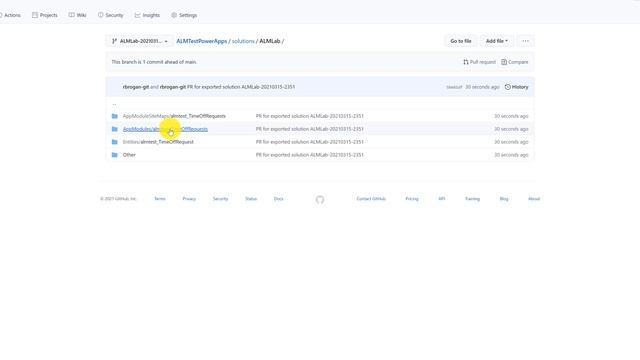This screenshot has height=360, width=640.
Task: Open the three-dot more options menu
Action: click(x=525, y=41)
